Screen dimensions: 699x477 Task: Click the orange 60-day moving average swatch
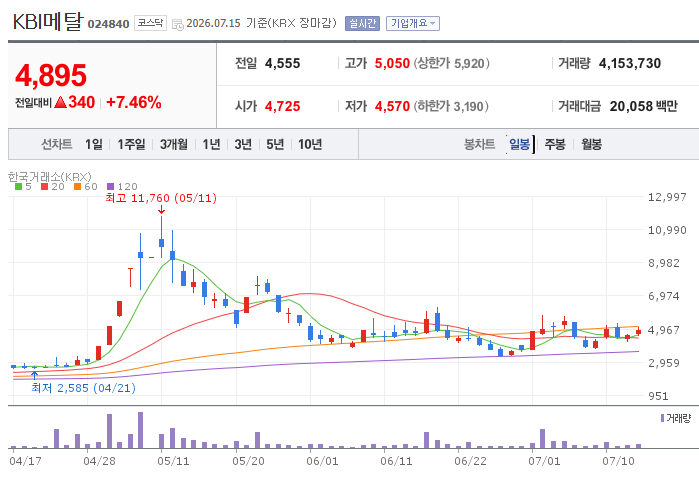point(78,187)
